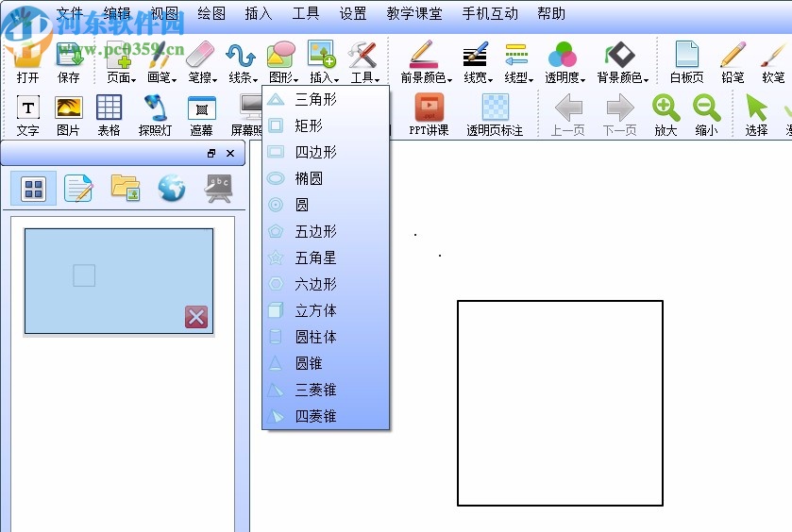Screen dimensions: 792x532
Task: Switch to blackboard abc tab in side panel
Action: [218, 189]
